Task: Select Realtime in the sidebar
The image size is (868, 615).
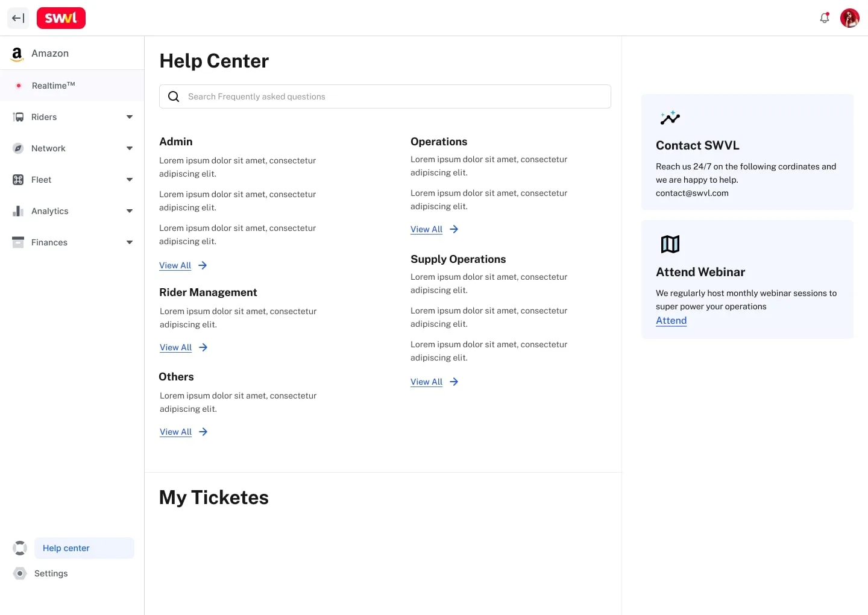Action: tap(53, 86)
